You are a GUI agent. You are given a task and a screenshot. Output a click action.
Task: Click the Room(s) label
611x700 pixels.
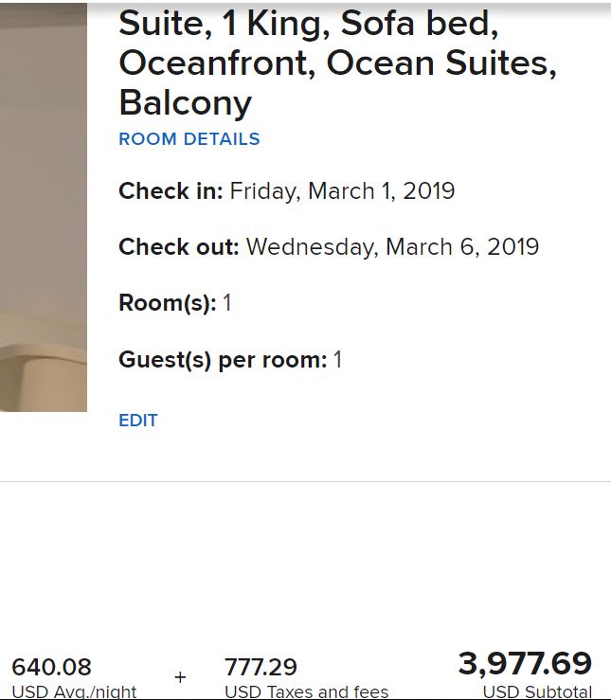point(168,304)
